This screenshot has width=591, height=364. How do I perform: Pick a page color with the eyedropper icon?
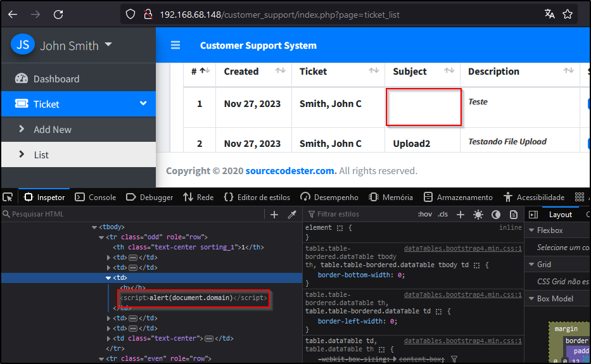pos(292,215)
